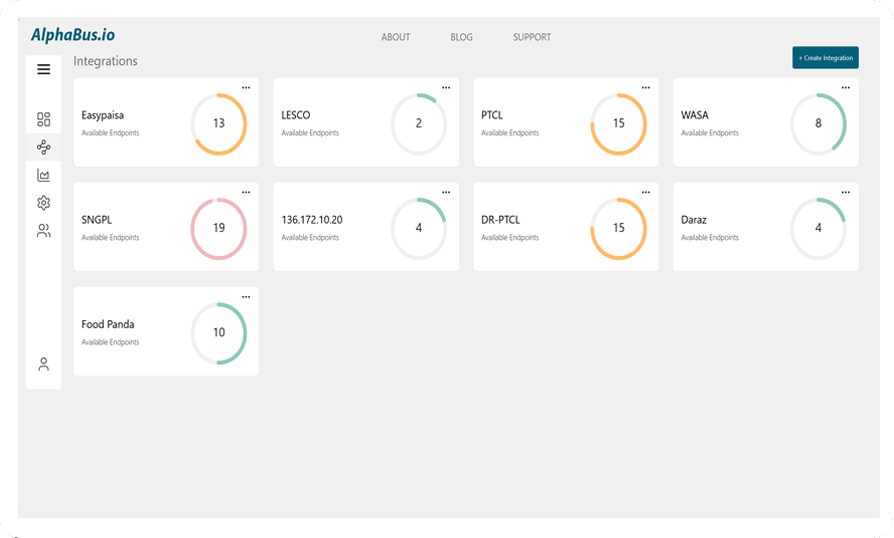This screenshot has width=894, height=538.
Task: Open the dashboard grid icon
Action: 43,120
